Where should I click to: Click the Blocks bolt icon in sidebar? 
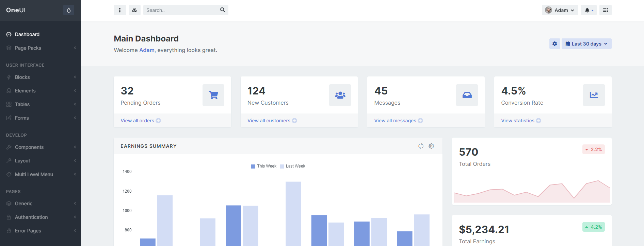coord(9,77)
